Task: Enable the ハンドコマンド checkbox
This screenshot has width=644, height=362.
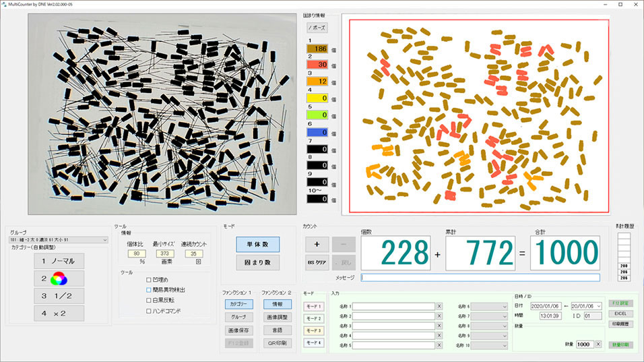Action: tap(149, 311)
